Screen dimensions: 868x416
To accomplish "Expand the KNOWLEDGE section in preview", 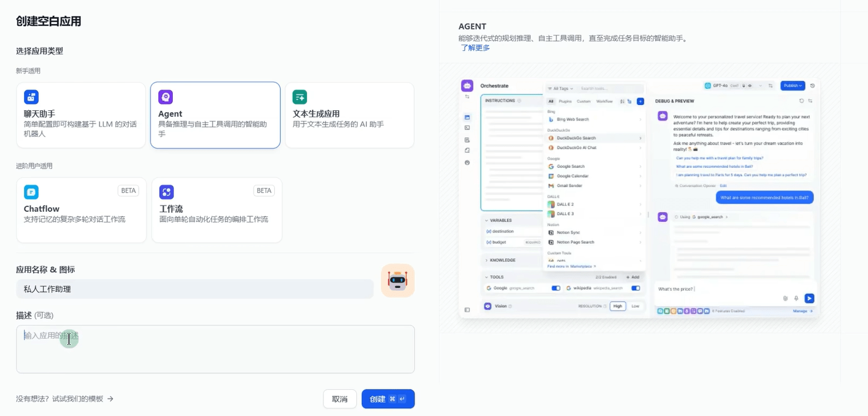I will click(503, 260).
